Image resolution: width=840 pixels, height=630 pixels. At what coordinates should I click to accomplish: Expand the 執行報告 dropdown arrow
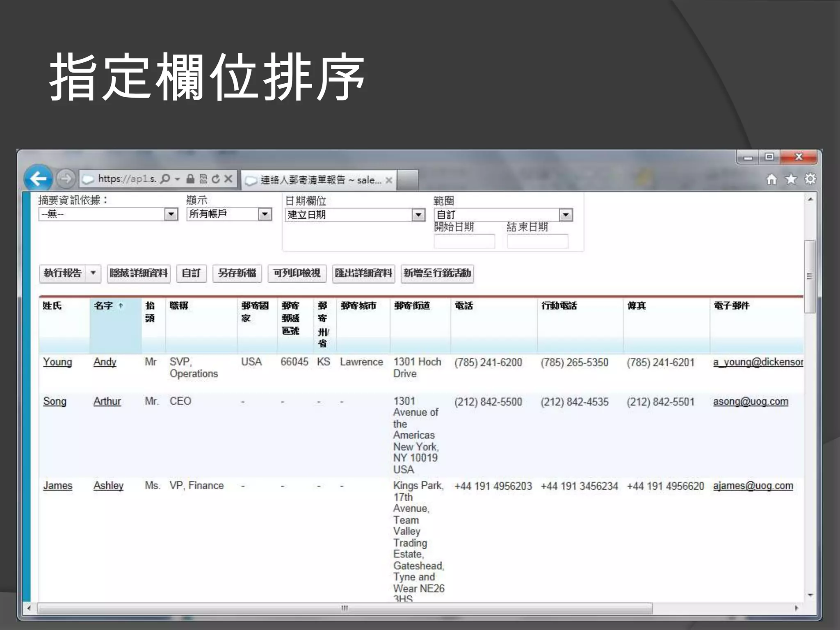pos(94,273)
